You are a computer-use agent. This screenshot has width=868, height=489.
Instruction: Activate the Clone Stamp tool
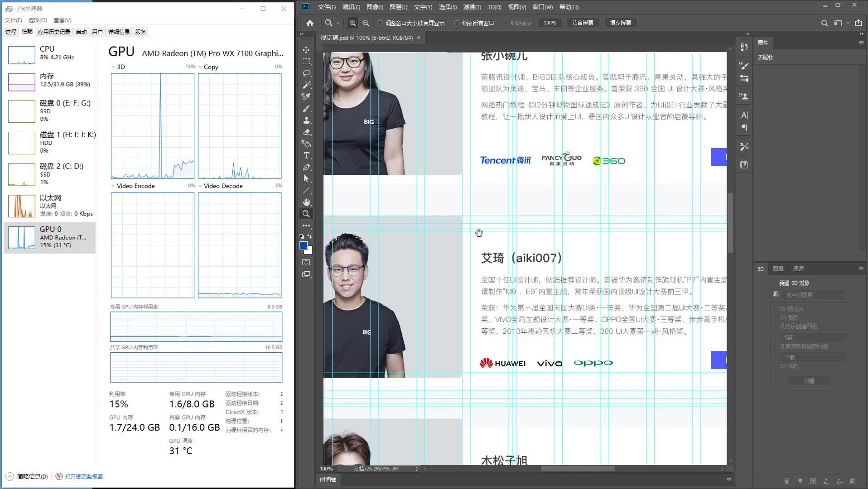click(306, 120)
